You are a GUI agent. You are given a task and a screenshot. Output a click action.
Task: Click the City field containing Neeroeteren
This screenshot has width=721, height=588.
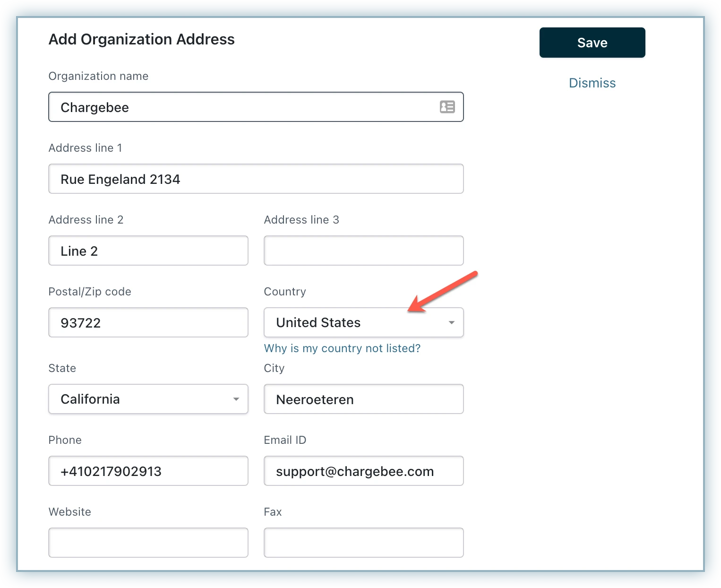point(363,399)
